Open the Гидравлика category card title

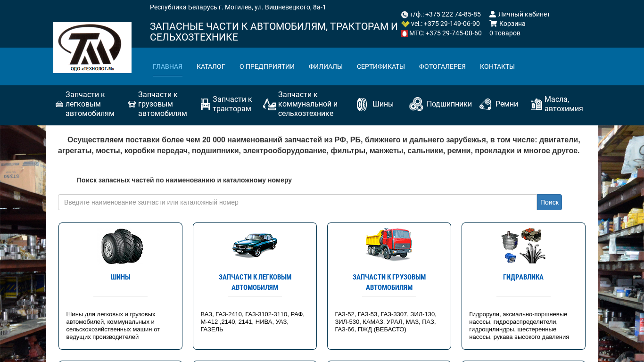(523, 277)
